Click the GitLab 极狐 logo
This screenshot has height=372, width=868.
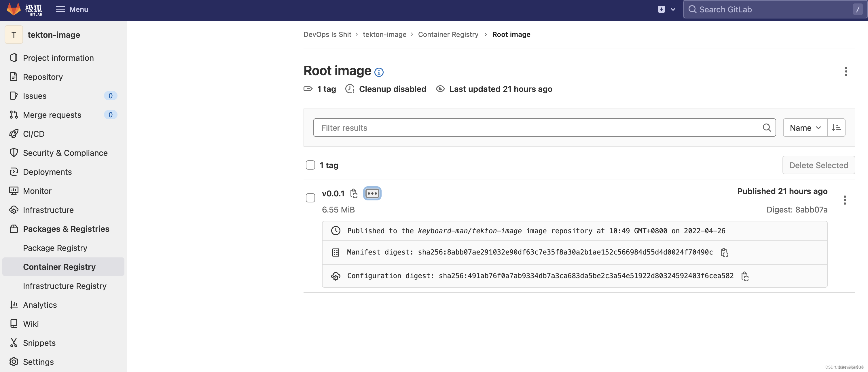(24, 10)
